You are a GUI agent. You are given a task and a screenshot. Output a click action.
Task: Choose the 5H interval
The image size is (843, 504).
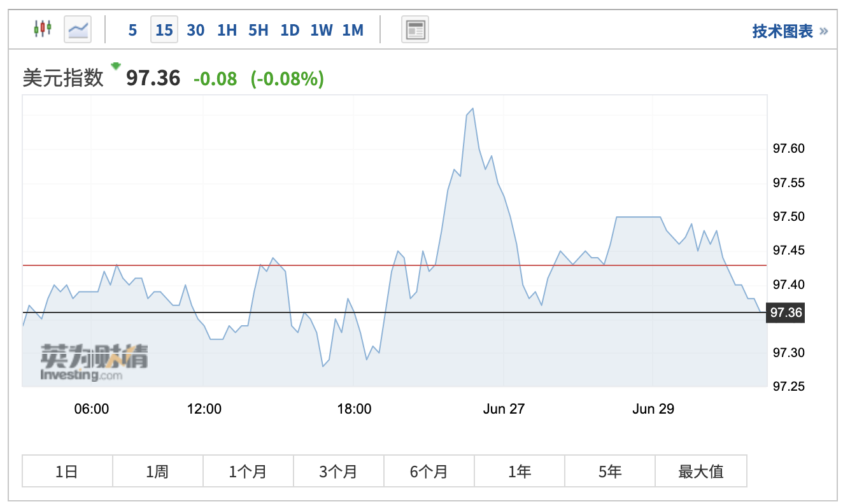point(258,30)
